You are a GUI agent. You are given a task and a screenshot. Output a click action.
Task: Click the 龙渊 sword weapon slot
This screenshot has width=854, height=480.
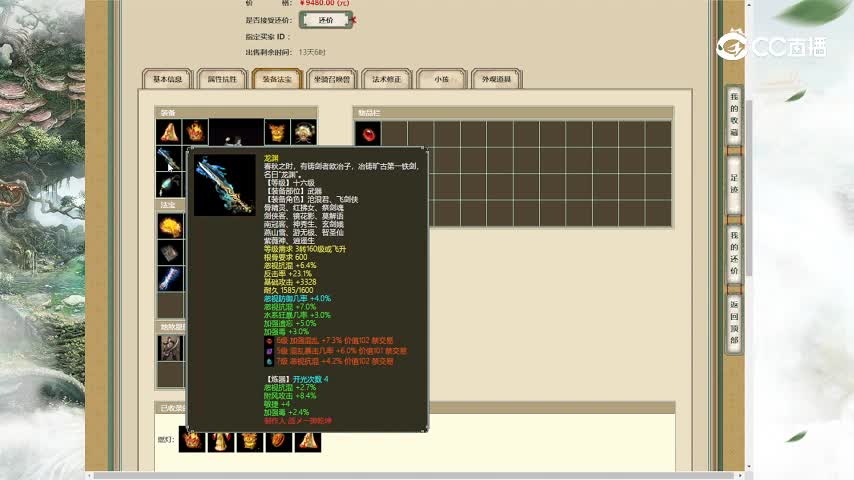tap(169, 159)
